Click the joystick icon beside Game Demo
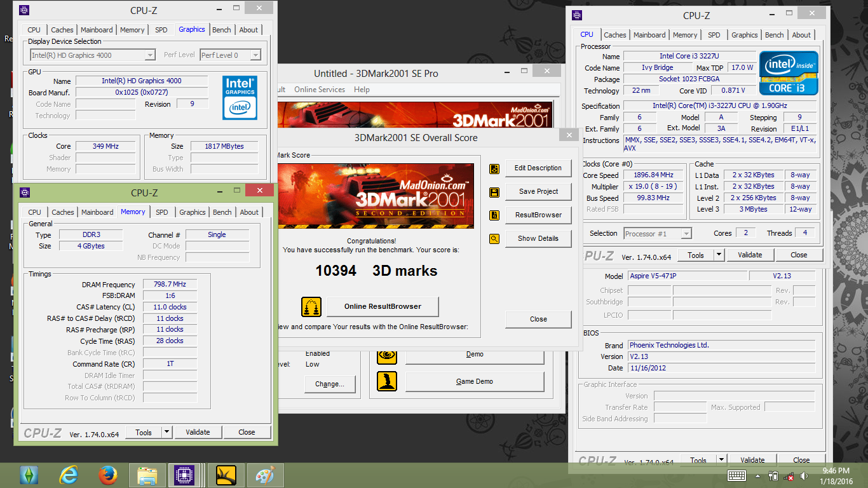 pos(387,381)
